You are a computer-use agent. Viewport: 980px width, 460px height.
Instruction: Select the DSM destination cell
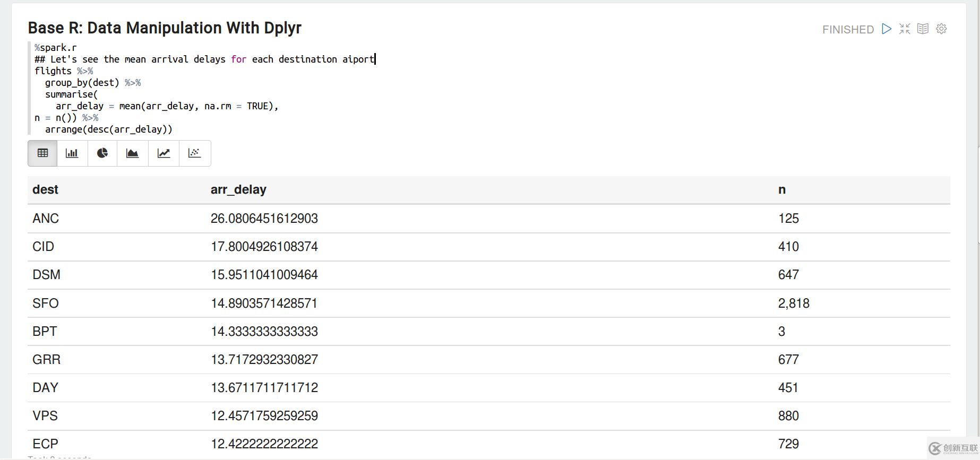click(x=46, y=274)
